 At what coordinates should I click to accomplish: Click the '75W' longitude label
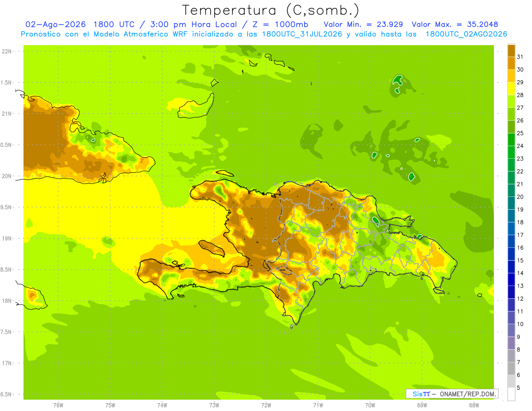point(110,405)
